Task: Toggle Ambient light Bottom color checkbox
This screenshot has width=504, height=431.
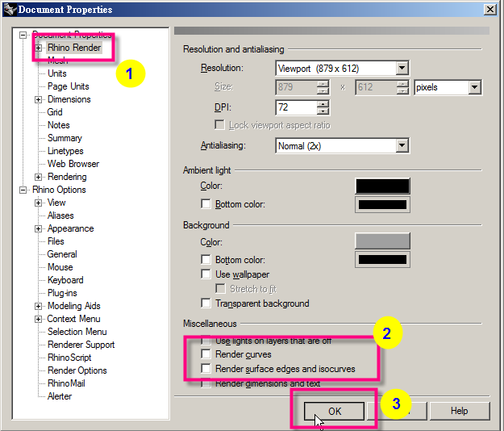Action: [206, 204]
